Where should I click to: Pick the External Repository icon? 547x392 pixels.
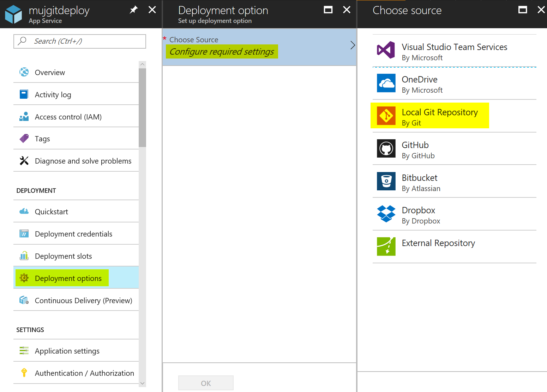[386, 246]
